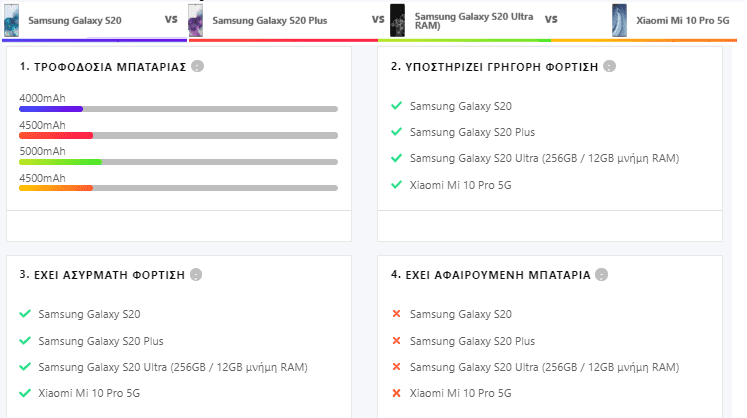
Task: Click the Galaxy S20 Ultra phone thumbnail
Action: point(397,20)
